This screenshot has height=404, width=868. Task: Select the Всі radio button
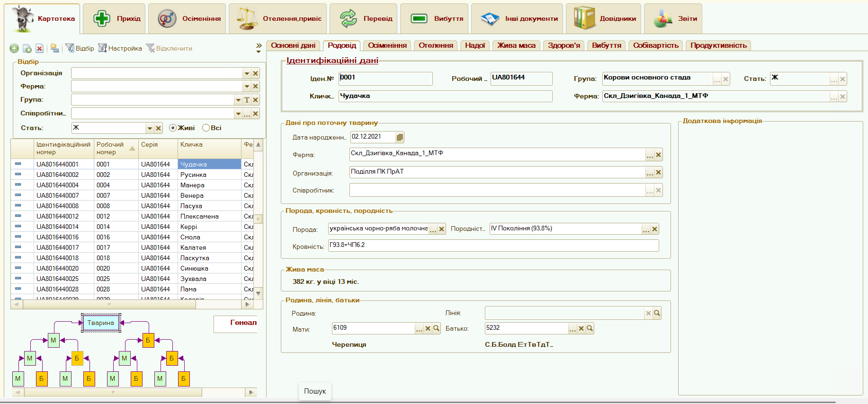(x=206, y=128)
